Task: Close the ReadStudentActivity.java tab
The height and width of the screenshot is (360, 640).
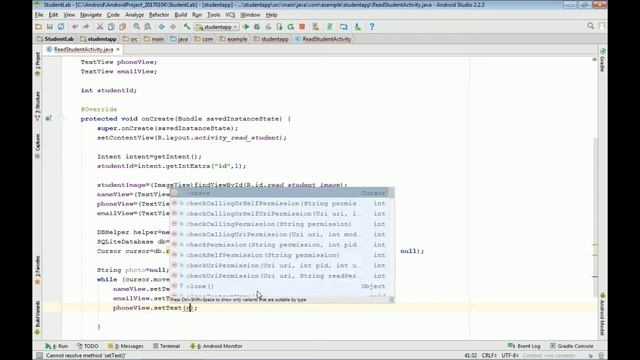Action: click(118, 49)
